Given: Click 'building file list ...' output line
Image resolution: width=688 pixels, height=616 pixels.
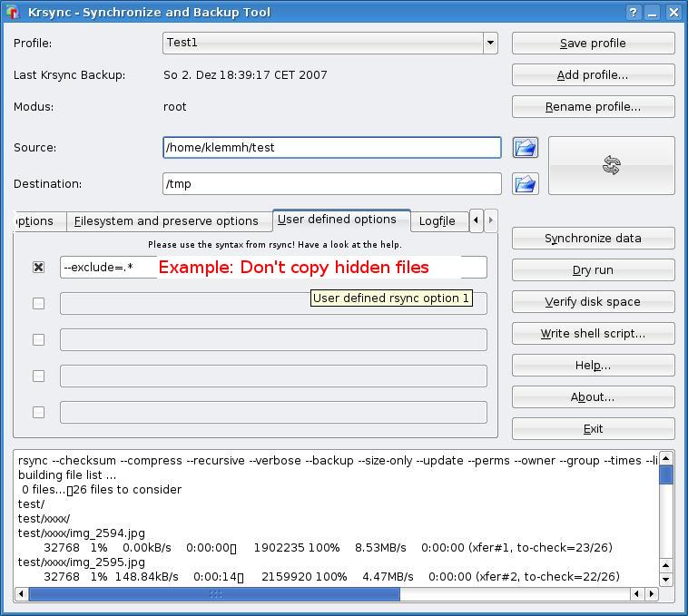Looking at the screenshot, I should 67,475.
